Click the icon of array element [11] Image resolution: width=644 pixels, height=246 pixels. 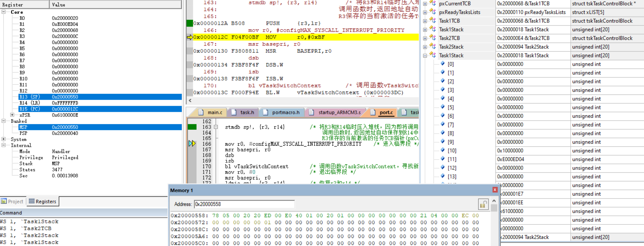click(442, 159)
